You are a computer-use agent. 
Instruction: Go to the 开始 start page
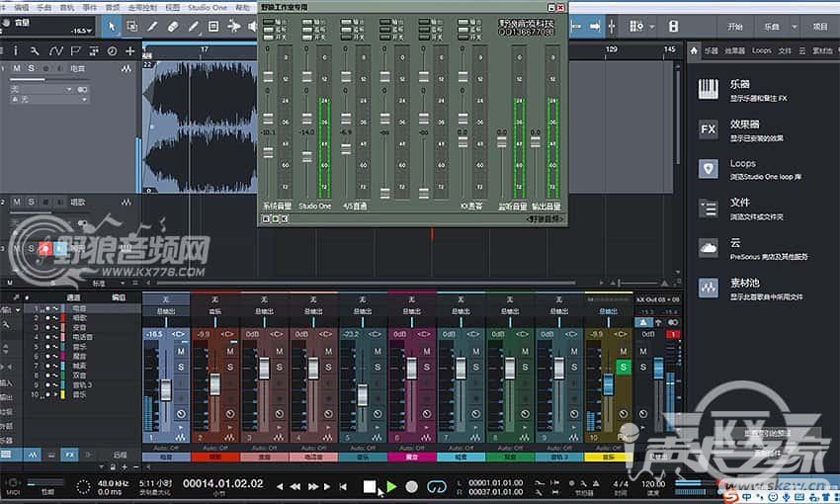735,27
